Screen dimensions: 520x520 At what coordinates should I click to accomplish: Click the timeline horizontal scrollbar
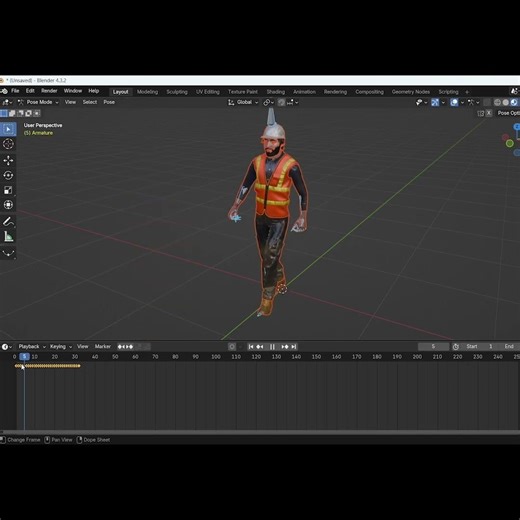[x=260, y=432]
